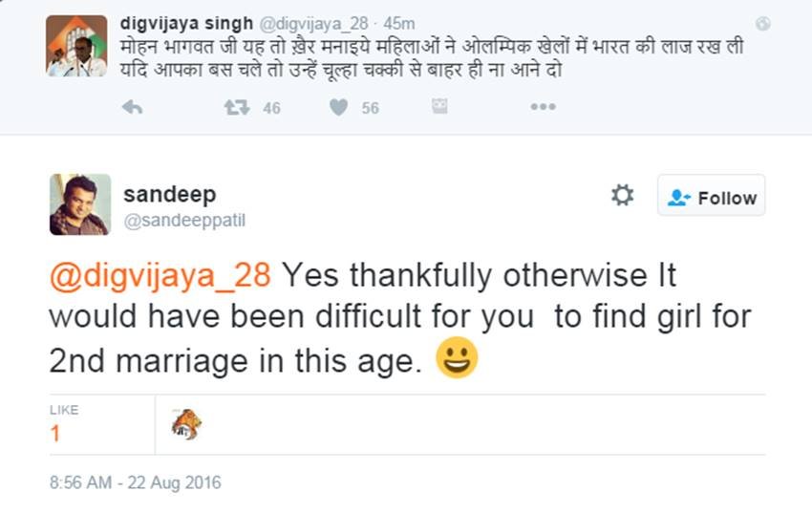
Task: Like the digvijaya singh tweet with heart
Action: tap(338, 108)
